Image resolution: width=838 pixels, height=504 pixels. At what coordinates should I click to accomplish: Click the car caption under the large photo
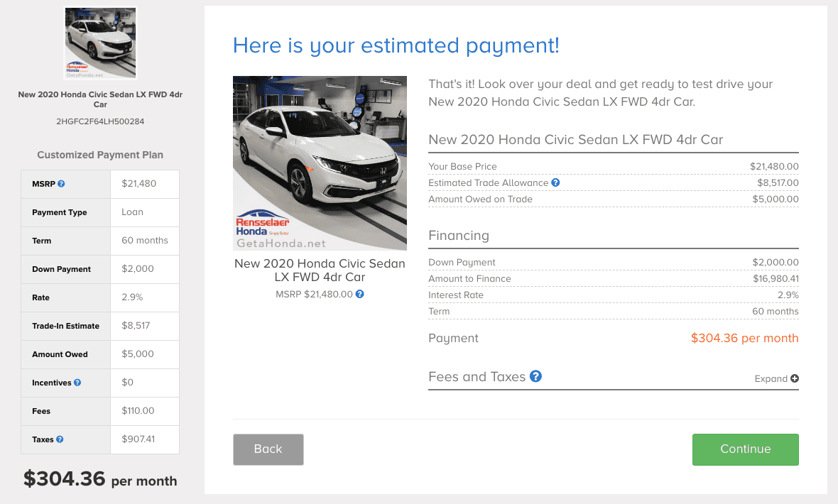(x=320, y=270)
